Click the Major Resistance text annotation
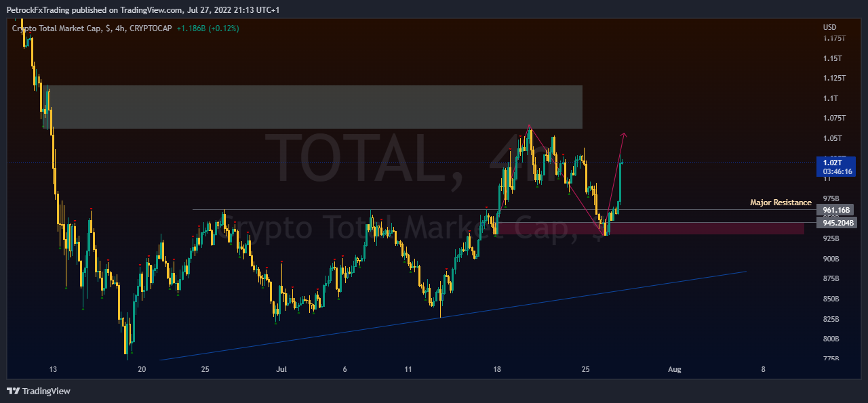This screenshot has height=403, width=868. 781,203
